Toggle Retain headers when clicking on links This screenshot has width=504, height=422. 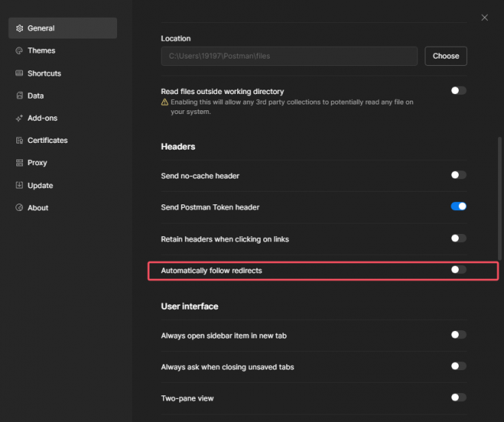tap(458, 238)
